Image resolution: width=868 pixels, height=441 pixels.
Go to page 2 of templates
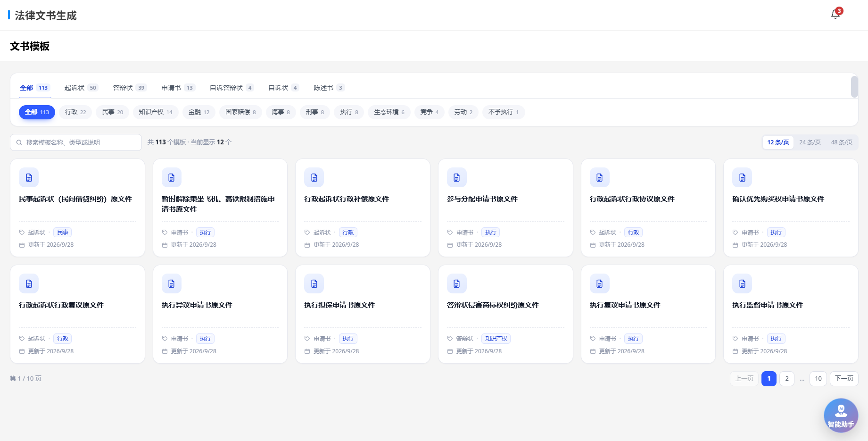coord(787,379)
